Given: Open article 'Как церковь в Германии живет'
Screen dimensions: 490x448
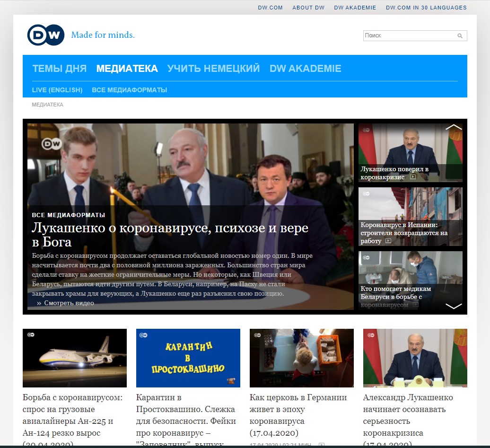Looking at the screenshot, I should [x=298, y=415].
